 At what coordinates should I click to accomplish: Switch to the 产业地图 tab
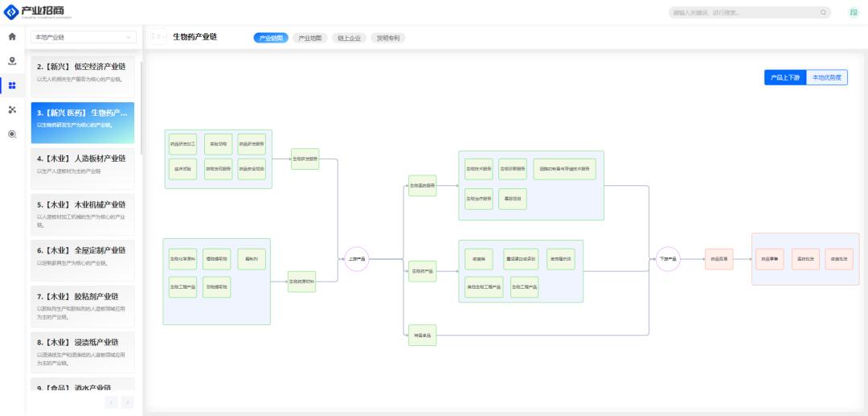[x=309, y=38]
